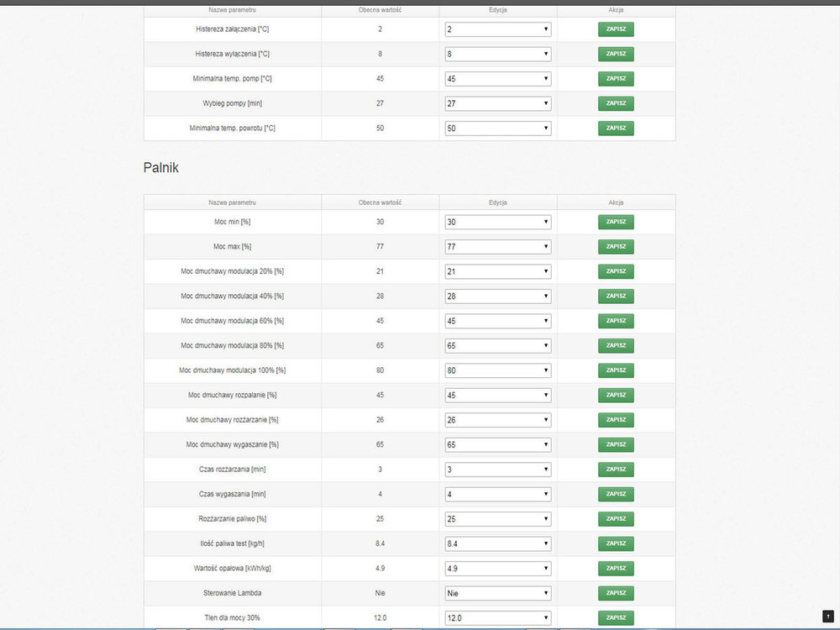Click ZAPISZ for Minimalna temp. powrotu

616,129
